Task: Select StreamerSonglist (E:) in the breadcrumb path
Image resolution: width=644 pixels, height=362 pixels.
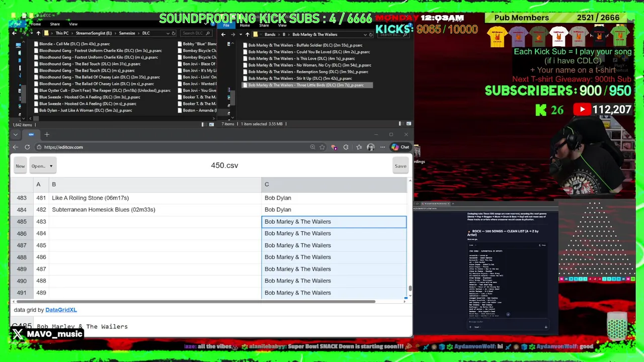Action: coord(94,33)
